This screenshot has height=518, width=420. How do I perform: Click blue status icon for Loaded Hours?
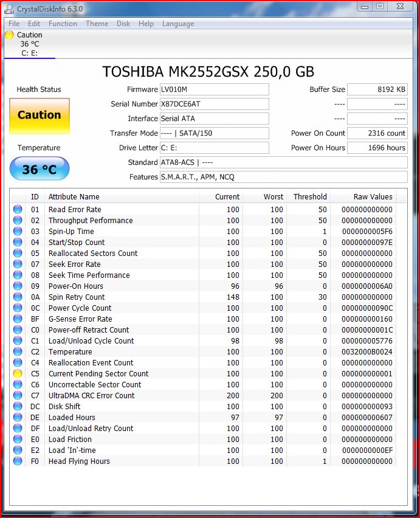point(18,417)
